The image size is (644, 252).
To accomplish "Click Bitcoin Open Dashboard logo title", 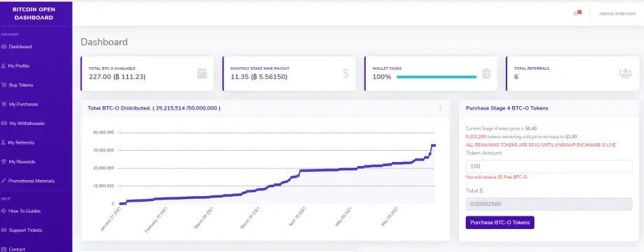I will coord(34,13).
